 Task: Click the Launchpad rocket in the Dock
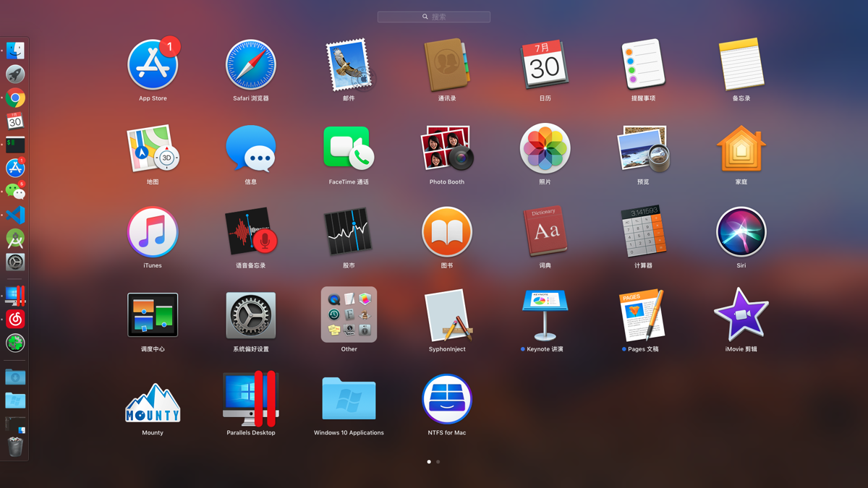coord(15,74)
